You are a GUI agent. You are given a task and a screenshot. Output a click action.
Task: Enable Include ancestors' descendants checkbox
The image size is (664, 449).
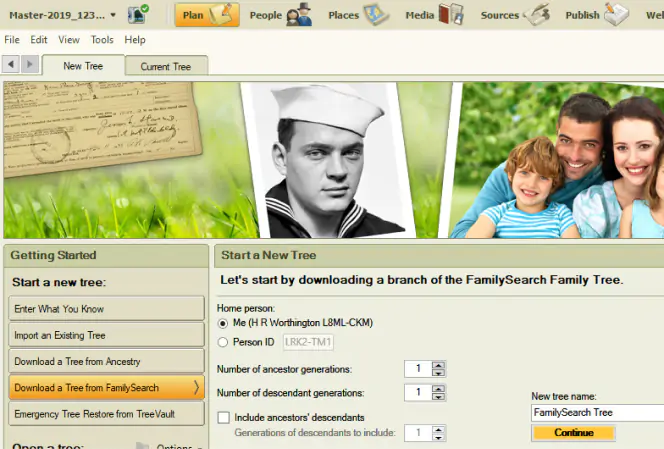click(x=224, y=418)
